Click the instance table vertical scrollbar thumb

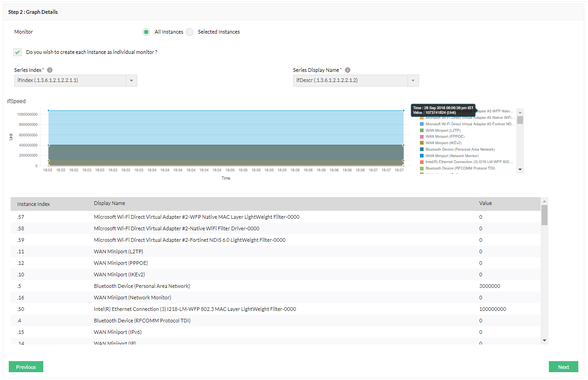[544, 215]
